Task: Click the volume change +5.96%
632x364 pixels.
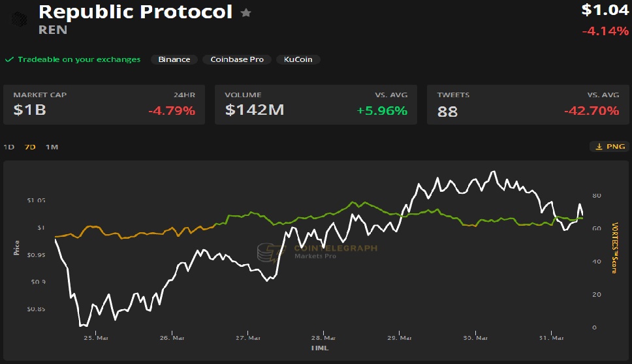Action: point(382,110)
